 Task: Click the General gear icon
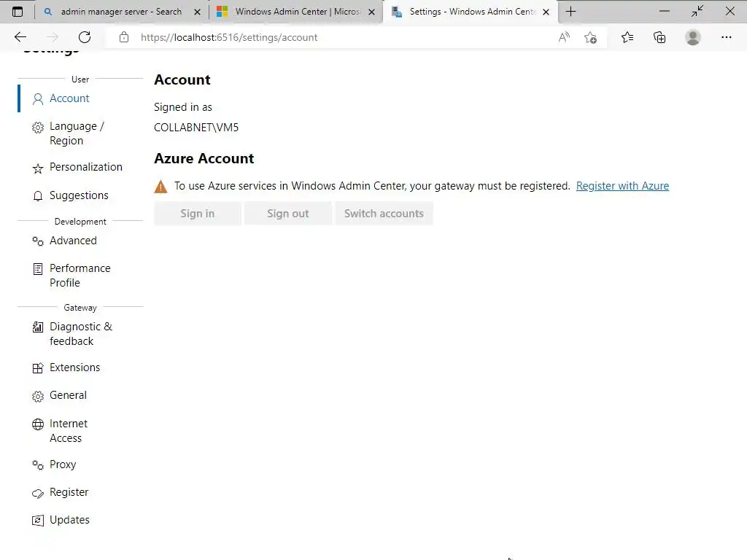point(38,396)
